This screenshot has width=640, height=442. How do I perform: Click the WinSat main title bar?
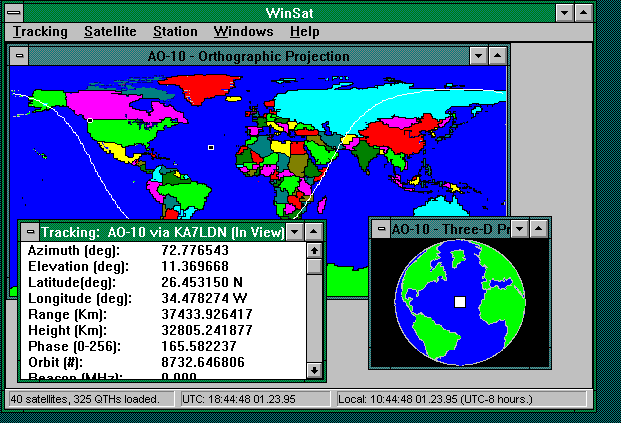pos(289,13)
